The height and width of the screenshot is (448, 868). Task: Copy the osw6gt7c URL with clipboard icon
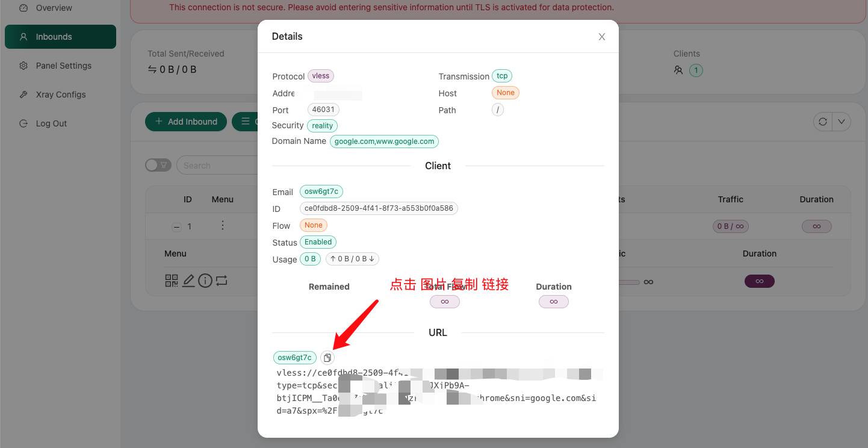[327, 358]
